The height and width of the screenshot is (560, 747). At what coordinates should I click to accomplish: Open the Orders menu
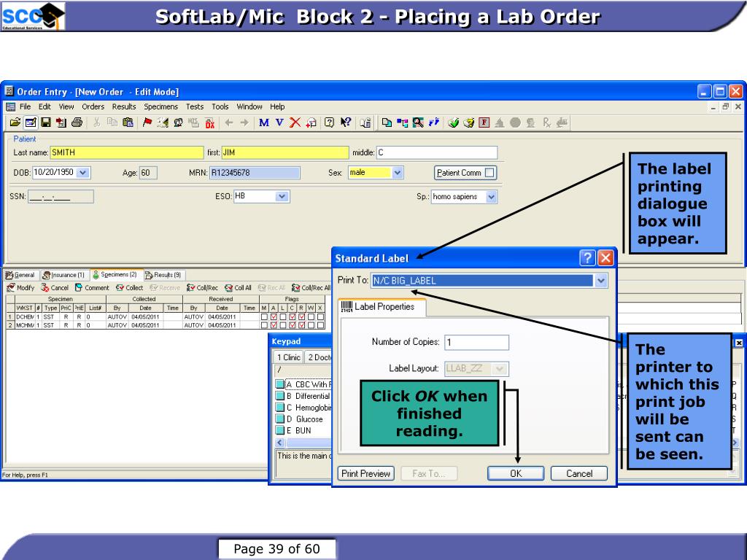click(93, 106)
